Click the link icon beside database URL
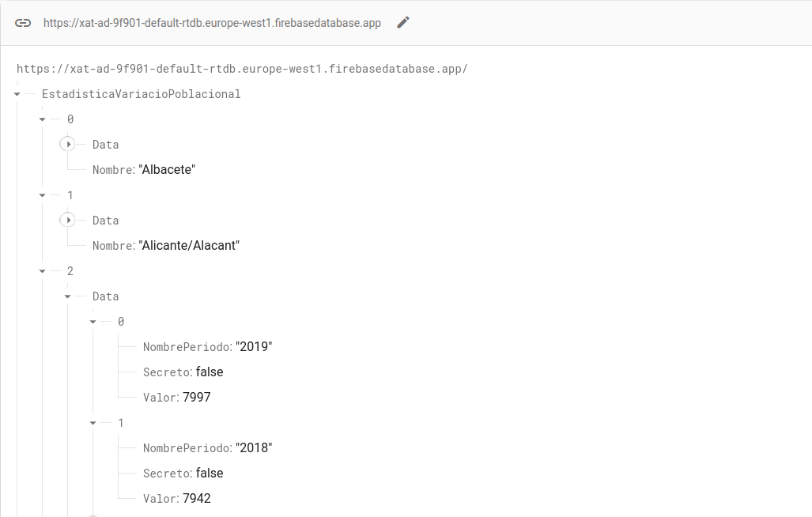This screenshot has height=517, width=812. pos(23,23)
